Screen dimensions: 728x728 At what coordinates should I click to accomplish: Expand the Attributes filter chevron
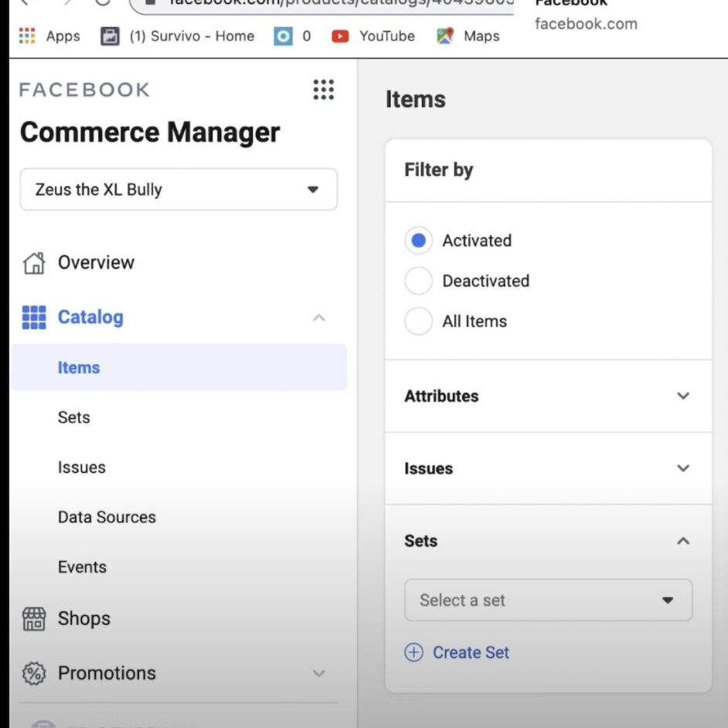point(683,396)
